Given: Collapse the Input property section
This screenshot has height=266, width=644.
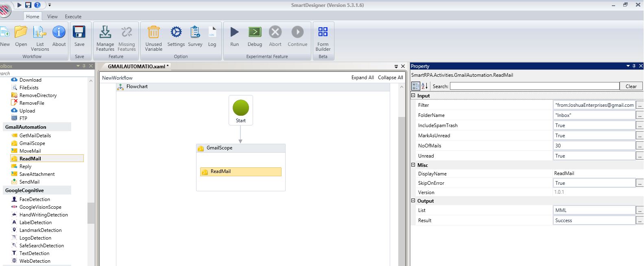Looking at the screenshot, I should point(413,96).
